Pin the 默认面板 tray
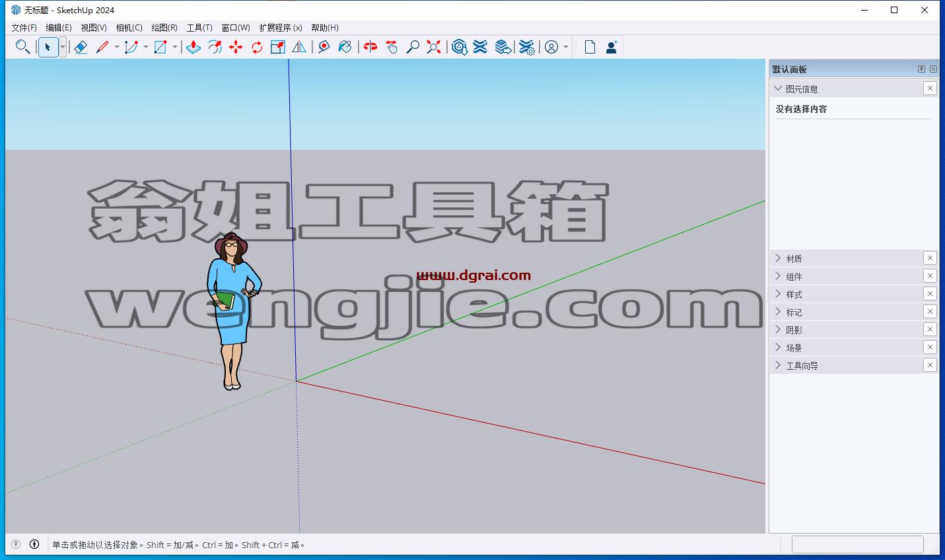 point(921,69)
